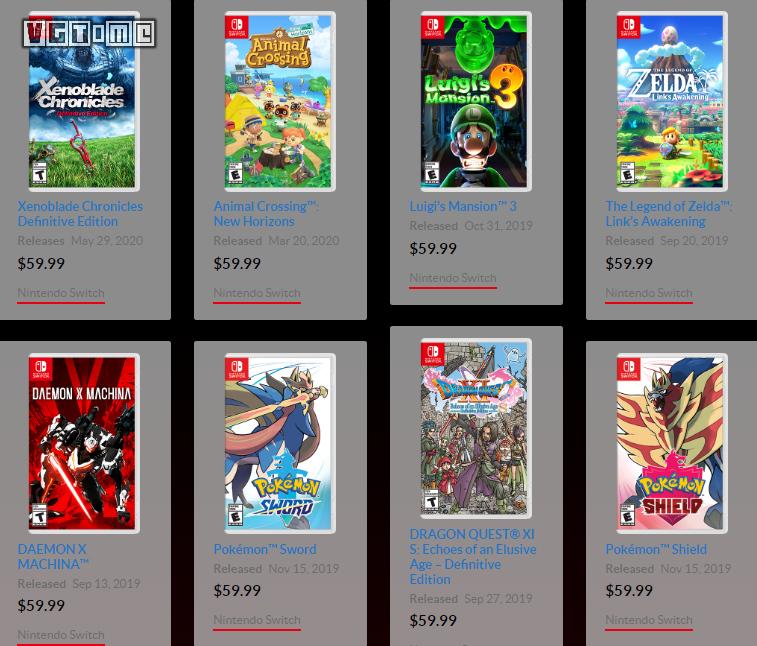The width and height of the screenshot is (757, 646).
Task: Open the Pokémon Shield cover art
Action: (672, 443)
